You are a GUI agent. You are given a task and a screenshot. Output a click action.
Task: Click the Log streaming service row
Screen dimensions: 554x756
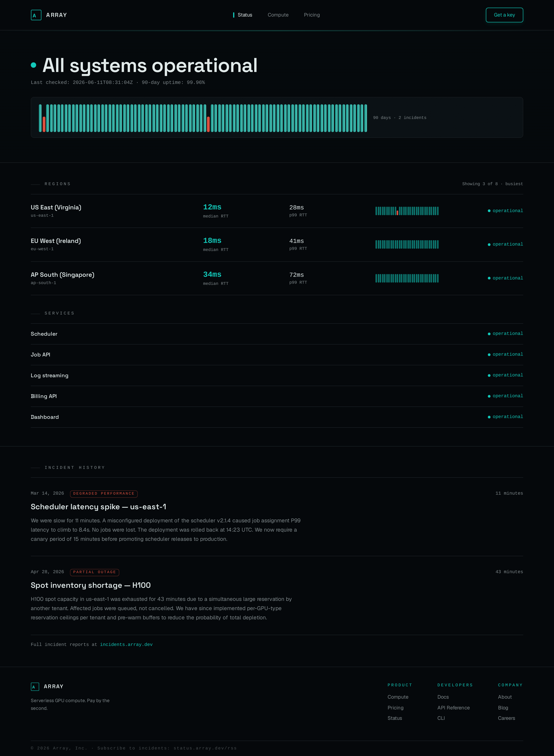click(x=277, y=375)
